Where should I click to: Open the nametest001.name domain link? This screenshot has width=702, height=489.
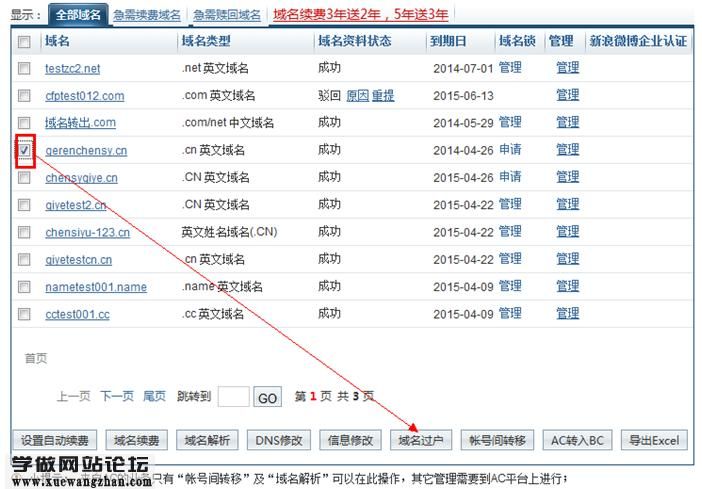(96, 287)
